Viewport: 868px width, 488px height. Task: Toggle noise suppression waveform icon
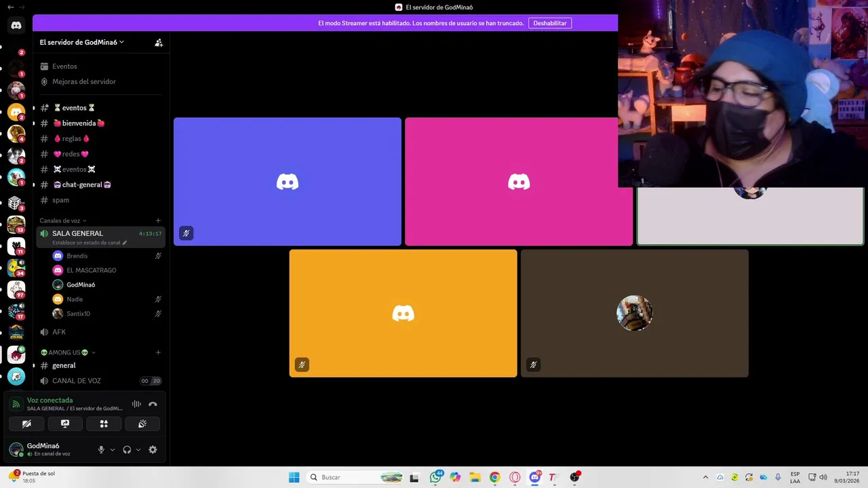pos(136,404)
